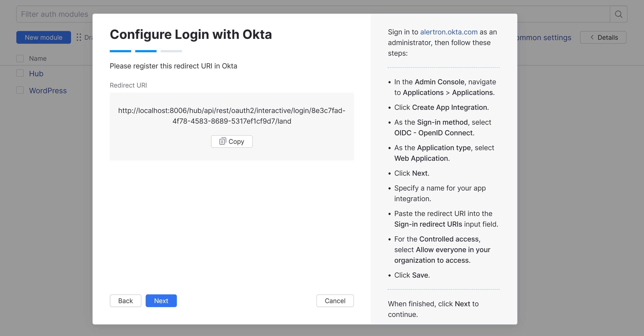
Task: Check the WordPress module checkbox
Action: pyautogui.click(x=20, y=90)
